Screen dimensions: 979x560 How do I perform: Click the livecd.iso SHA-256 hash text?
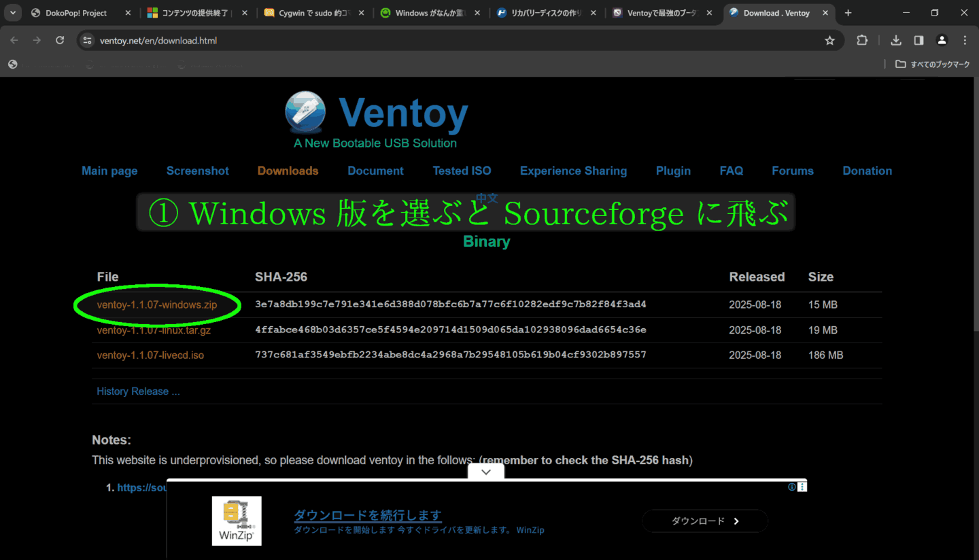point(451,355)
